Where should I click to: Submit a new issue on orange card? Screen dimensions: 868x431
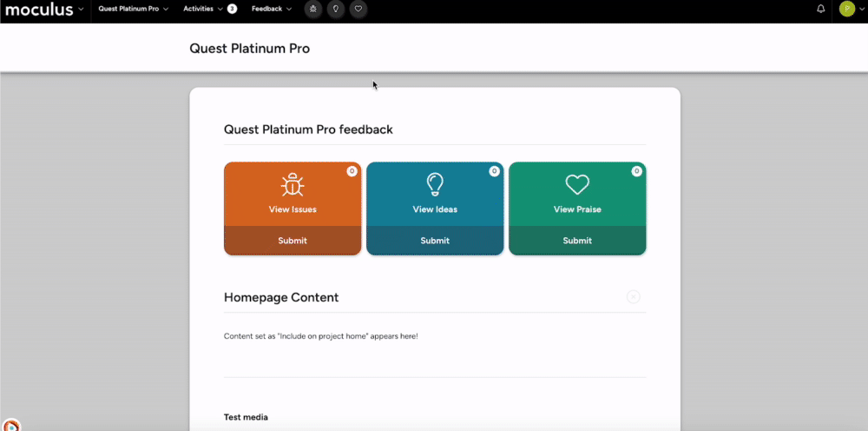click(293, 241)
